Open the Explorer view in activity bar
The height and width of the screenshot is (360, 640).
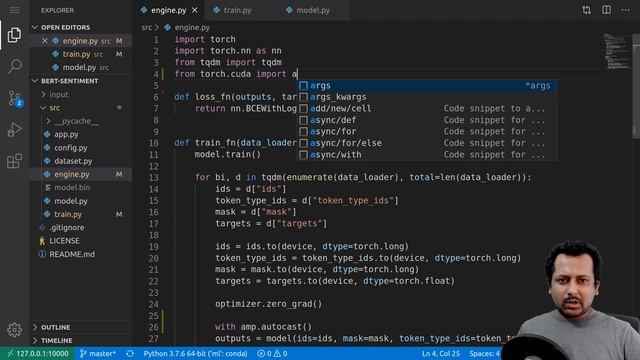coord(14,36)
